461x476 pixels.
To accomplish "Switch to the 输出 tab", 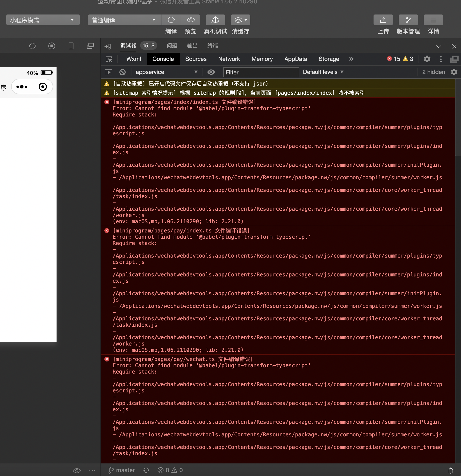I will click(192, 46).
